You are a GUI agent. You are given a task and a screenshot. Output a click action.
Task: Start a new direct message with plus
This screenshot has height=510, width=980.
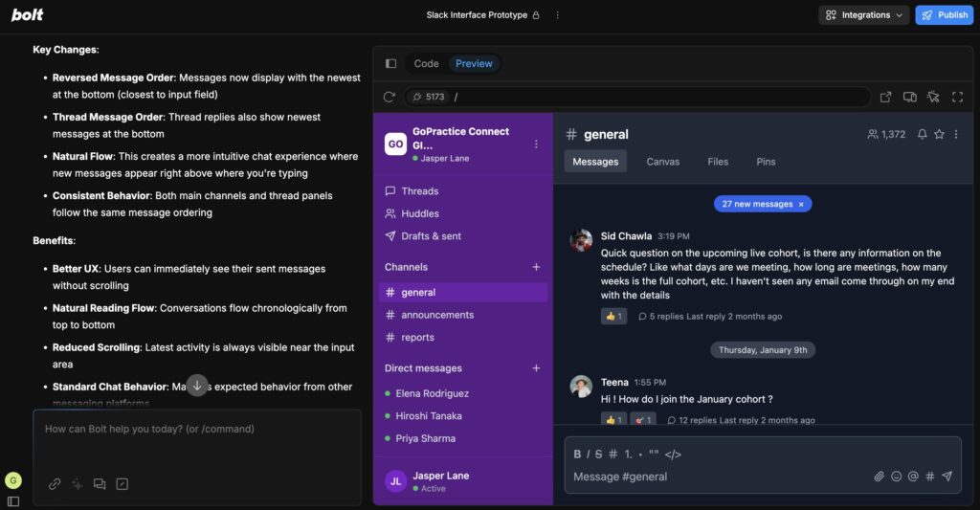tap(536, 368)
